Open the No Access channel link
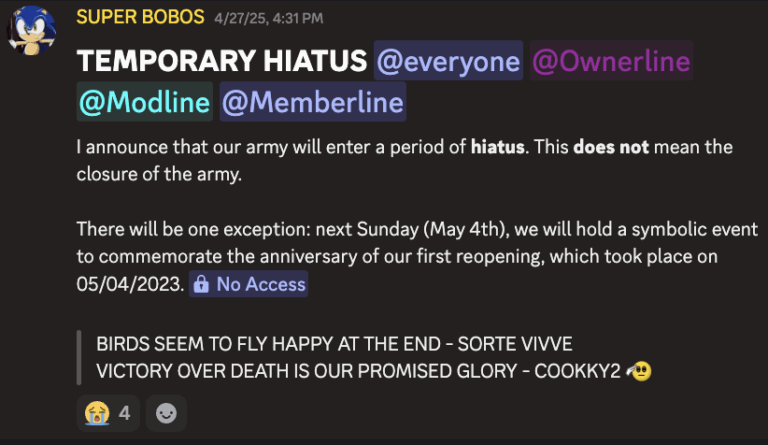The image size is (768, 445). 260,285
